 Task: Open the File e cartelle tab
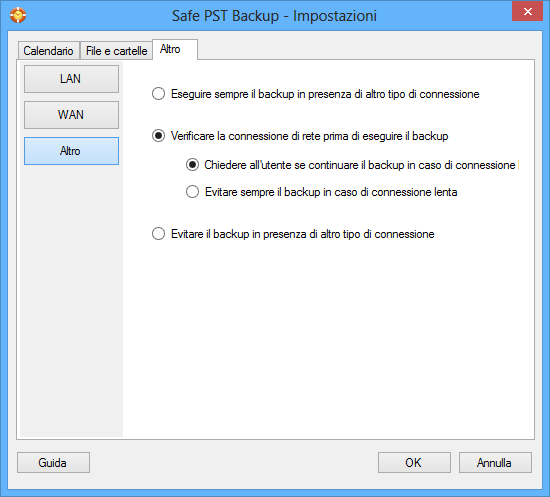pyautogui.click(x=116, y=51)
